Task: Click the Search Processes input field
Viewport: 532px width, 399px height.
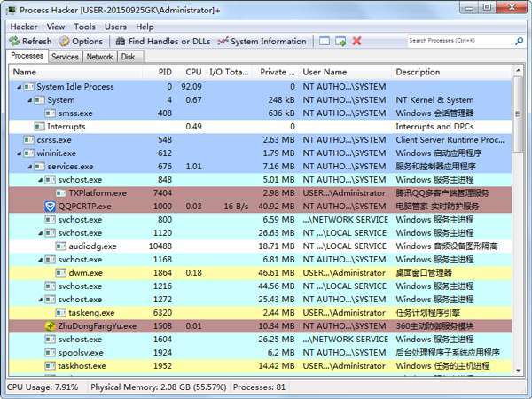Action: [461, 41]
